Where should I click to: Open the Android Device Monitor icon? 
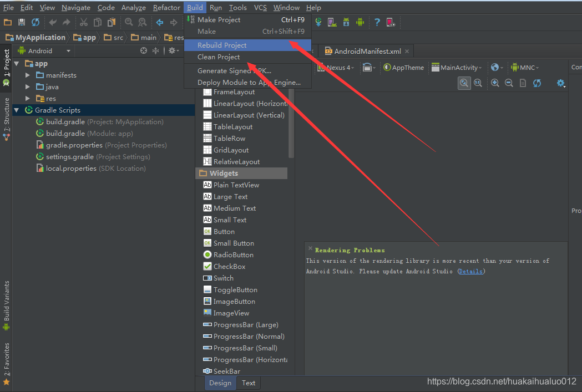[x=360, y=22]
